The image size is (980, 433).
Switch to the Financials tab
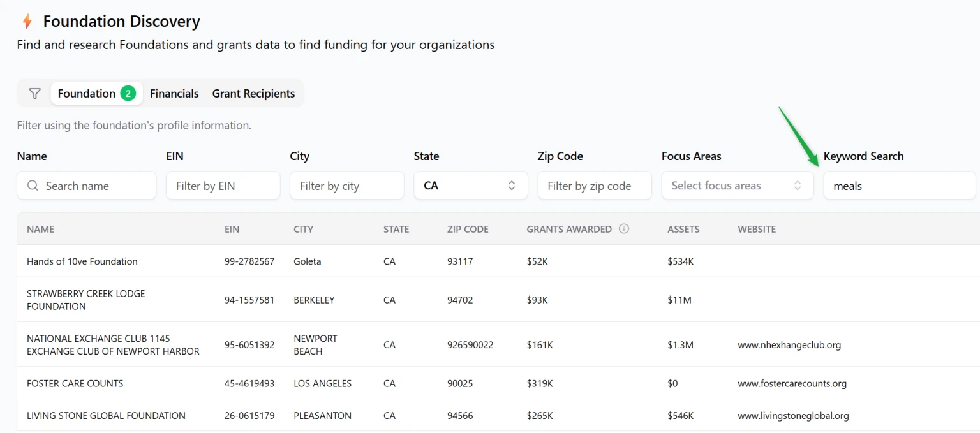pos(174,94)
